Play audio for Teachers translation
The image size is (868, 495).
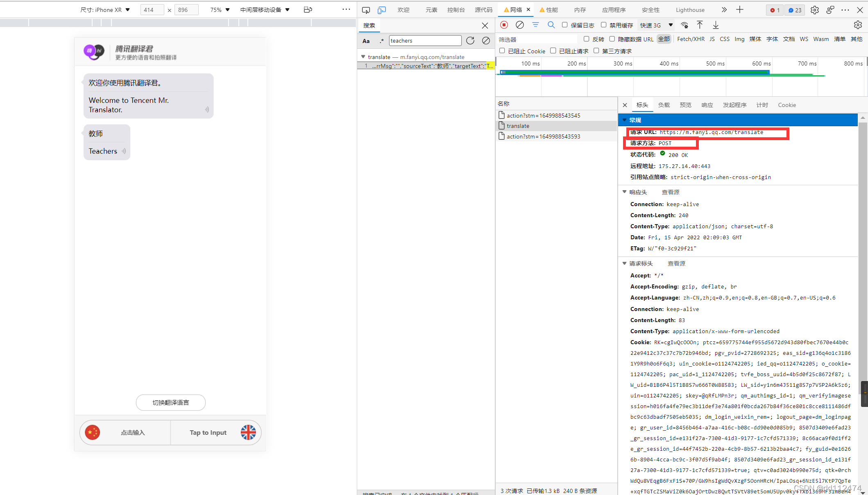[x=124, y=151]
